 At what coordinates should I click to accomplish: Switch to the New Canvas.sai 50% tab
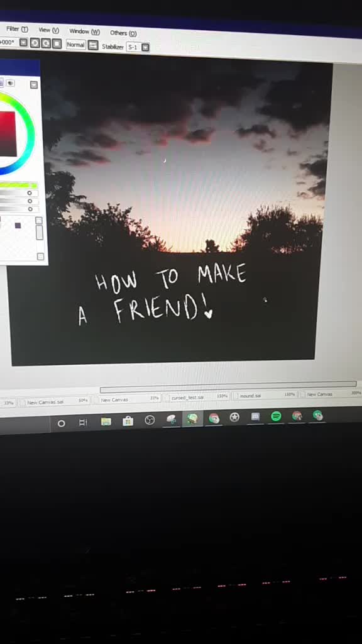click(53, 402)
